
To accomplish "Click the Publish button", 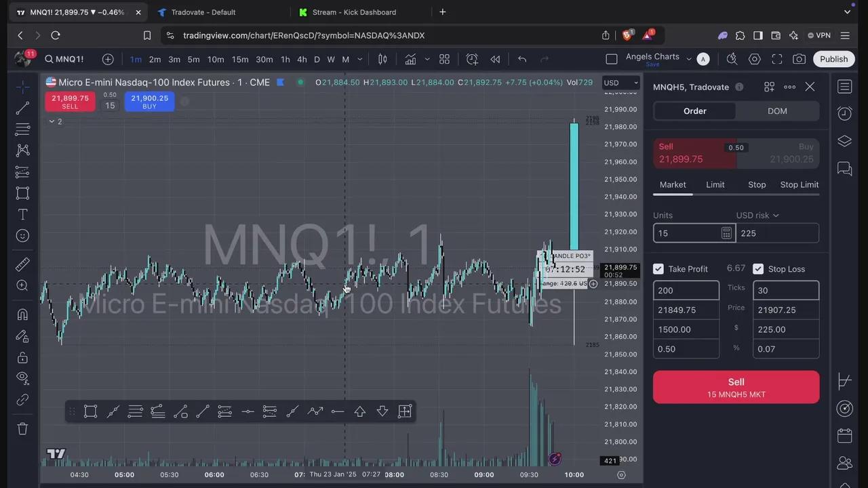I will click(x=833, y=59).
